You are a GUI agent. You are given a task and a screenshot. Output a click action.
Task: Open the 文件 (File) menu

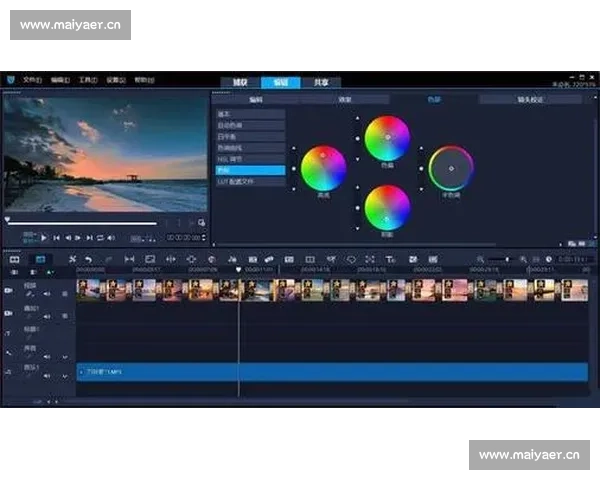(x=32, y=80)
